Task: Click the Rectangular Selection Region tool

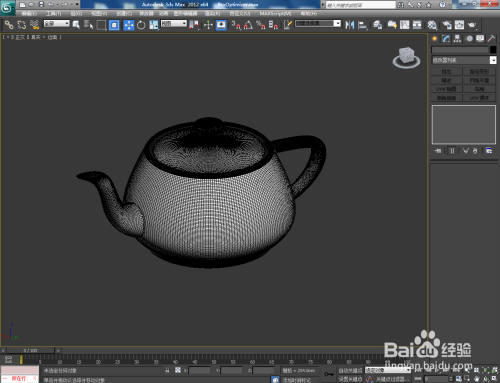Action: coord(101,25)
